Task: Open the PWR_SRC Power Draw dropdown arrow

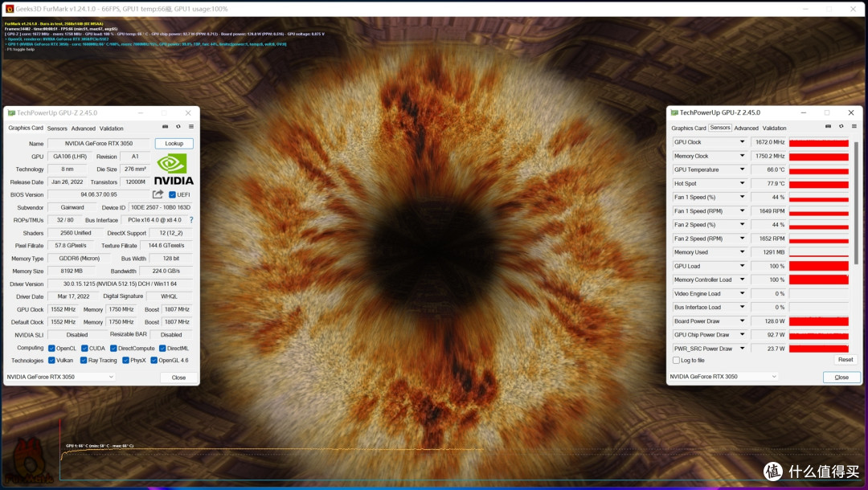Action: click(x=743, y=349)
